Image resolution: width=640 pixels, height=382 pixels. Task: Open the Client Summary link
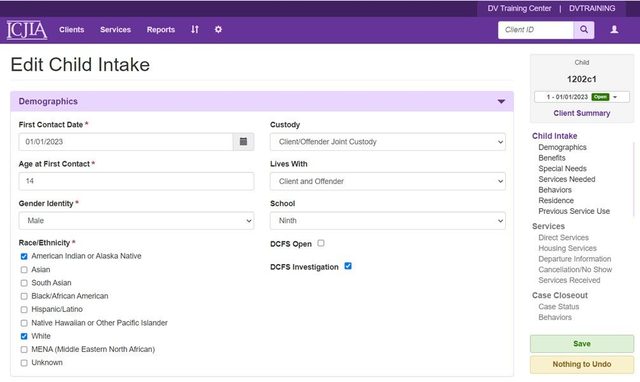tap(582, 113)
